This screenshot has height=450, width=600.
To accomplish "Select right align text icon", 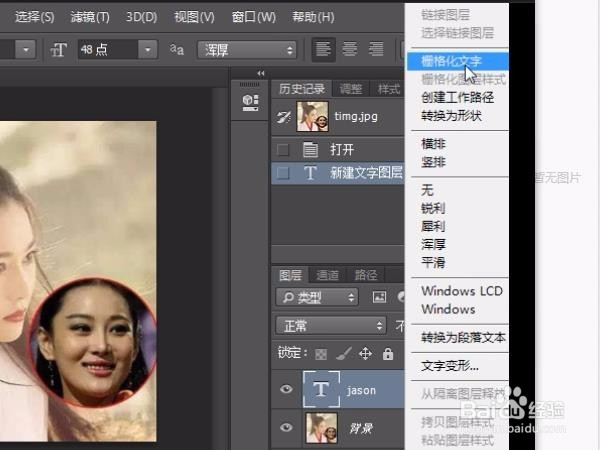I will (376, 49).
